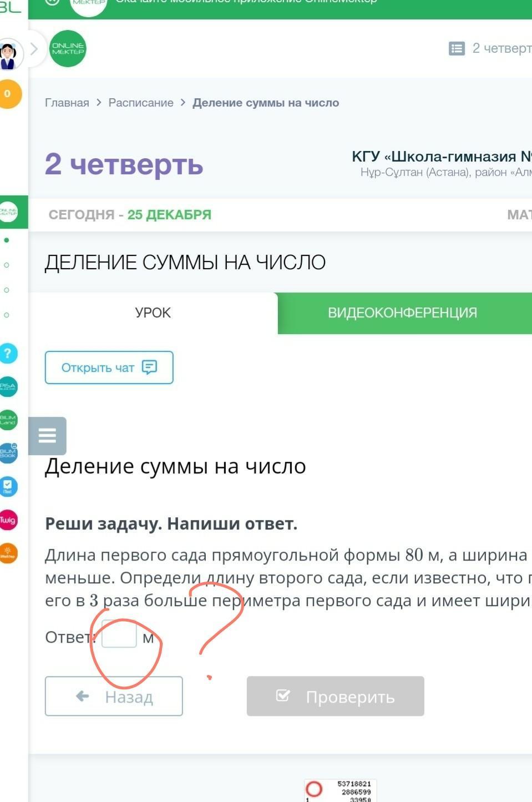Click the user avatar in the sidebar
Image resolution: width=532 pixels, height=802 pixels.
(x=8, y=55)
